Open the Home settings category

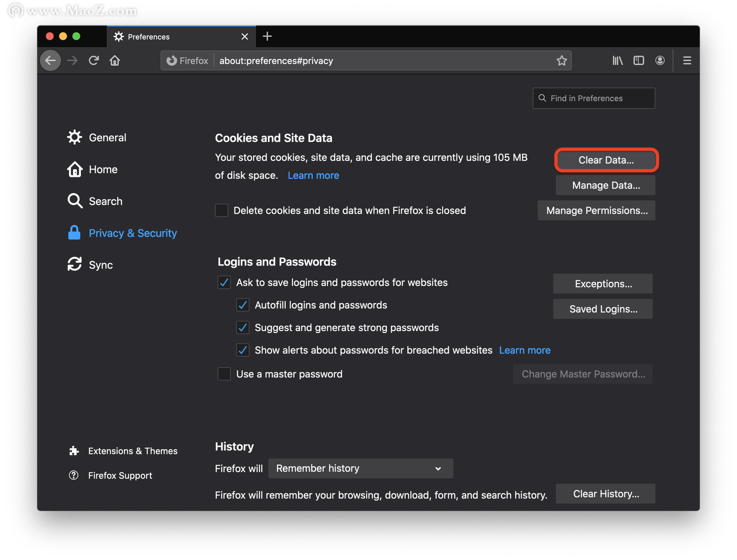point(92,169)
